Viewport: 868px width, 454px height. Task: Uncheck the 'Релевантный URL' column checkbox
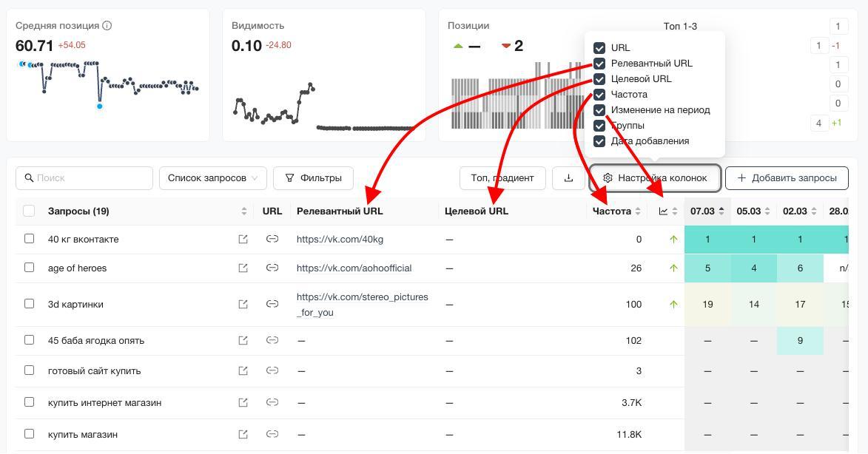click(599, 64)
